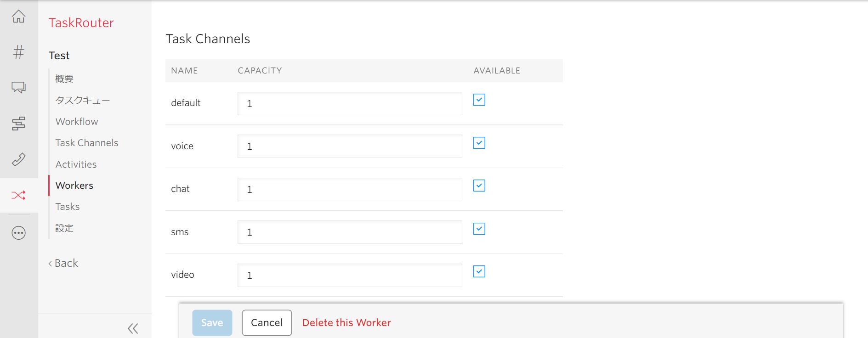Image resolution: width=868 pixels, height=338 pixels.
Task: Open the Voice phone icon
Action: click(19, 159)
